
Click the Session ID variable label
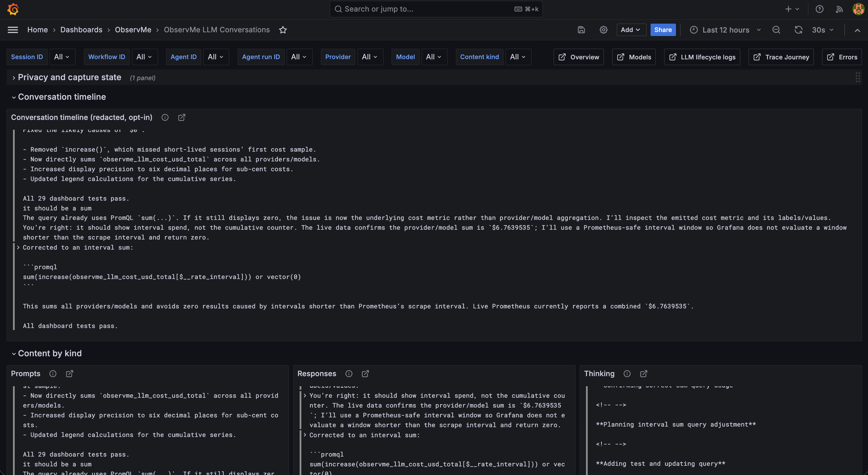coord(27,57)
